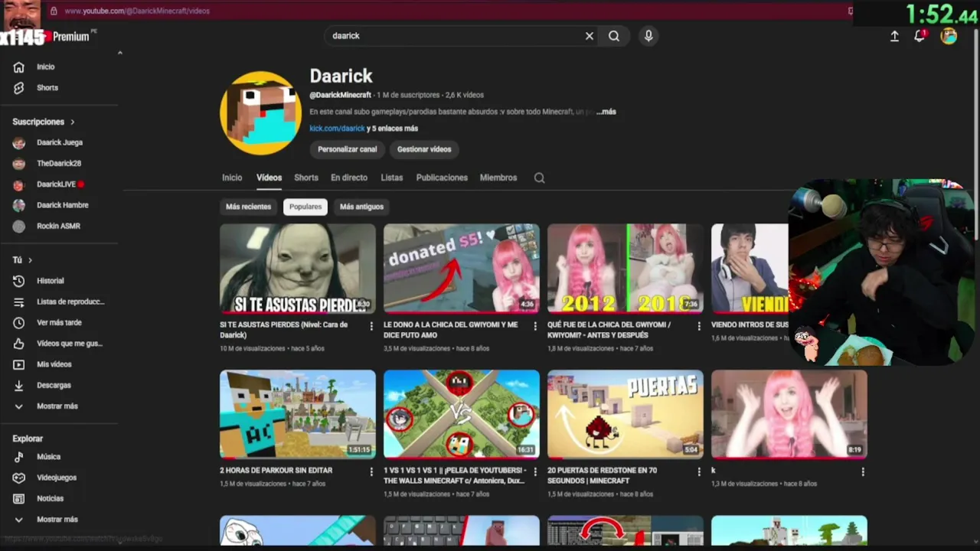The image size is (980, 551).
Task: Open the donated $5 pink hair thumbnail
Action: point(462,268)
